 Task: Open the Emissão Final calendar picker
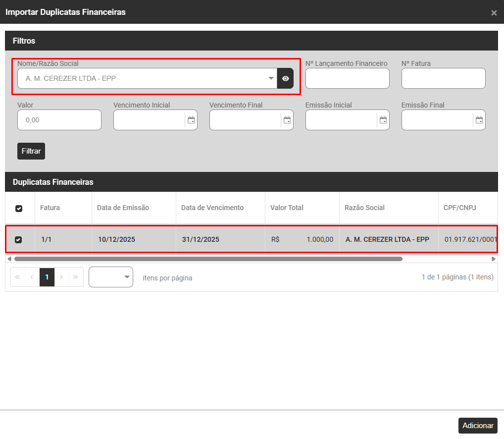[479, 120]
